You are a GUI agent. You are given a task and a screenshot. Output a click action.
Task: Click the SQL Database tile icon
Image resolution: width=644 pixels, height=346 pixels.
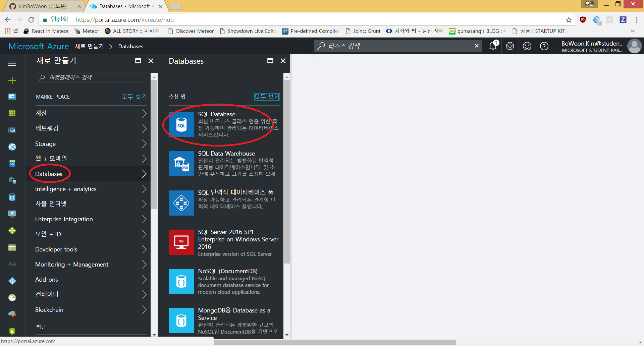(181, 125)
